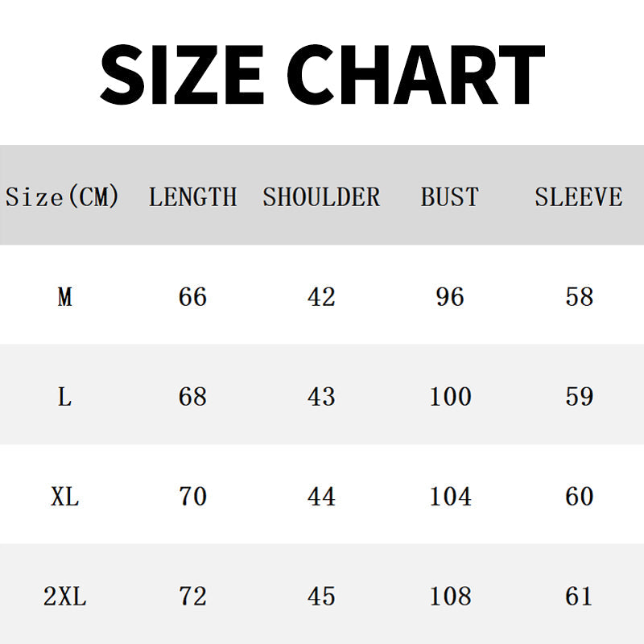Click the SIZE CHART title

click(x=322, y=72)
